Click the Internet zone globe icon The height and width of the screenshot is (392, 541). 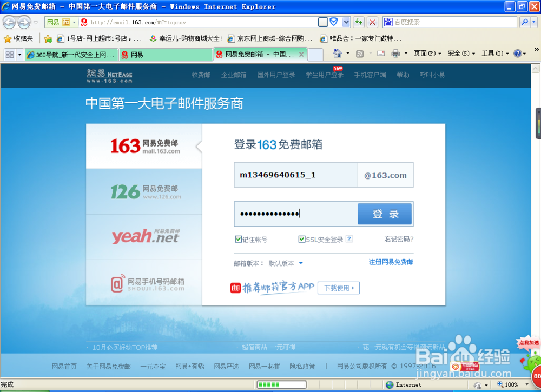coord(390,384)
